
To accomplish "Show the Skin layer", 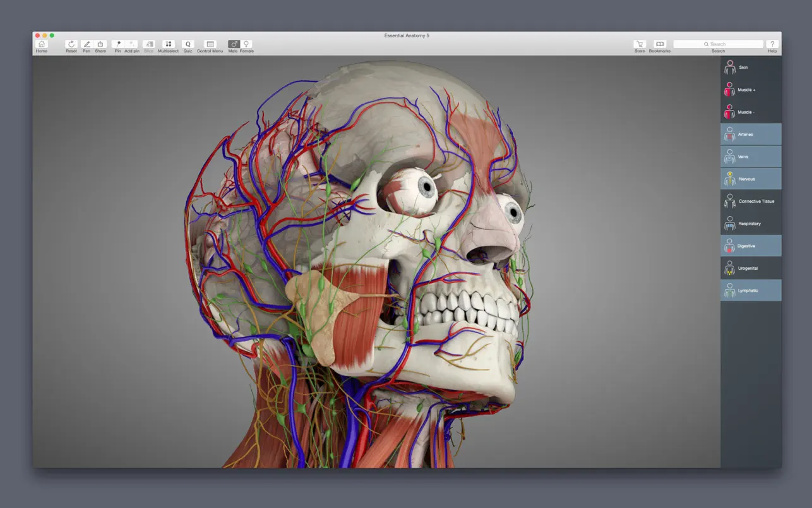I will coord(751,68).
